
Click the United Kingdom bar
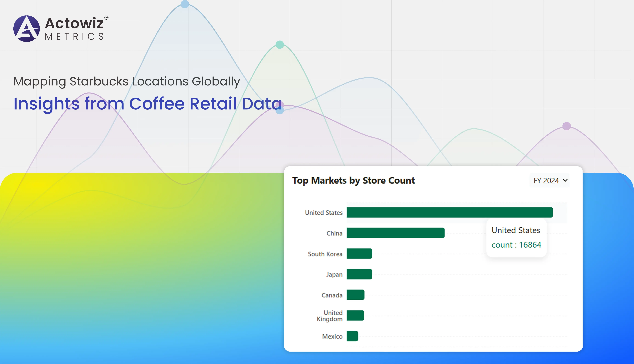tap(355, 316)
